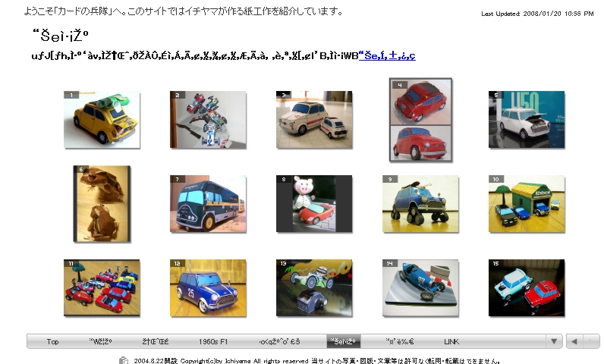Expand the navigation bar dropdown arrow
The height and width of the screenshot is (364, 604).
click(554, 341)
